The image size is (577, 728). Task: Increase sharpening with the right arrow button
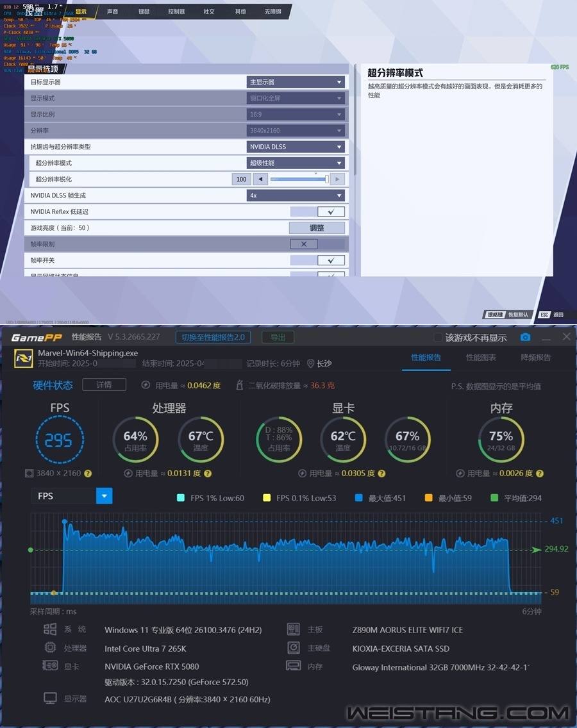tap(337, 179)
